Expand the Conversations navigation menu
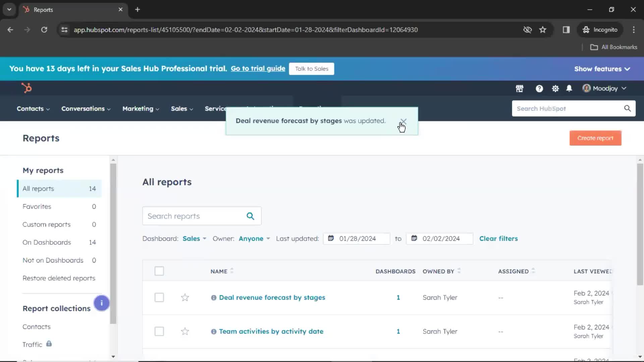Screen dimensions: 644x362 coord(86,109)
